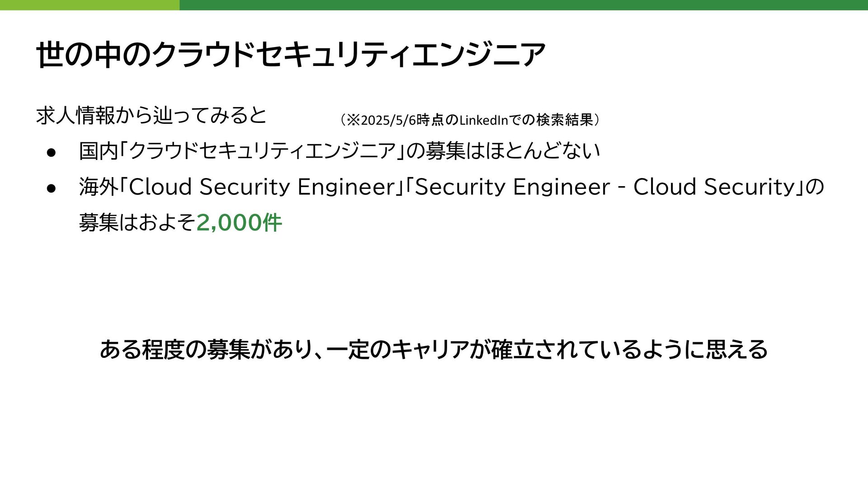Screen dimensions: 868x488
Task: Select the line 求人情報から辿ってみると
Action: point(151,115)
